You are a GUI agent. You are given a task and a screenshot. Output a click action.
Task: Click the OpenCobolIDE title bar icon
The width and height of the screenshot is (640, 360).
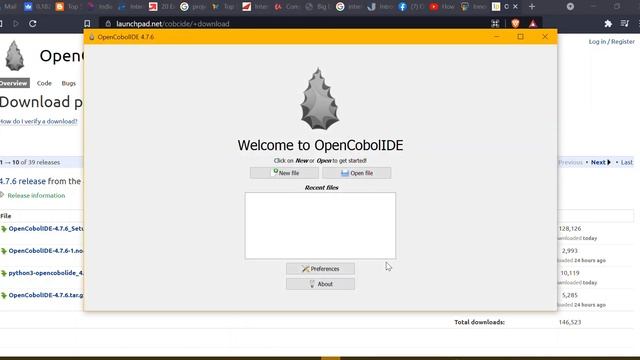tap(92, 37)
